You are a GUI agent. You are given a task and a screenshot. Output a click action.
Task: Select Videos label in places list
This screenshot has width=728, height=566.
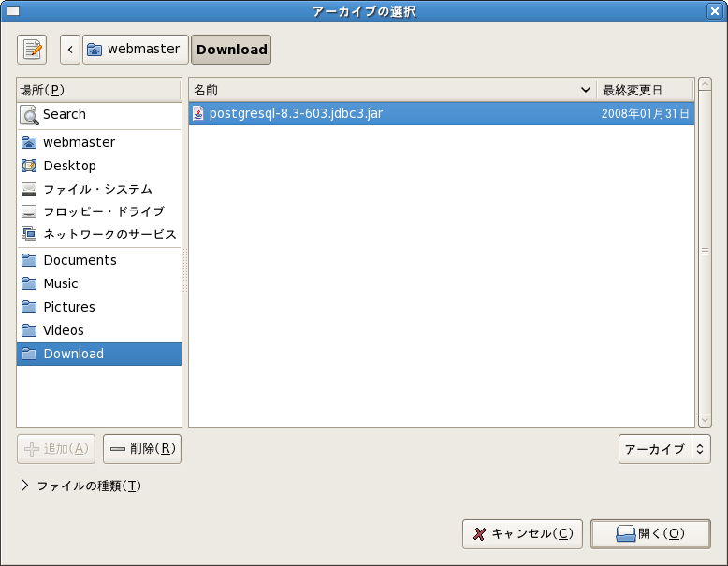tap(64, 330)
